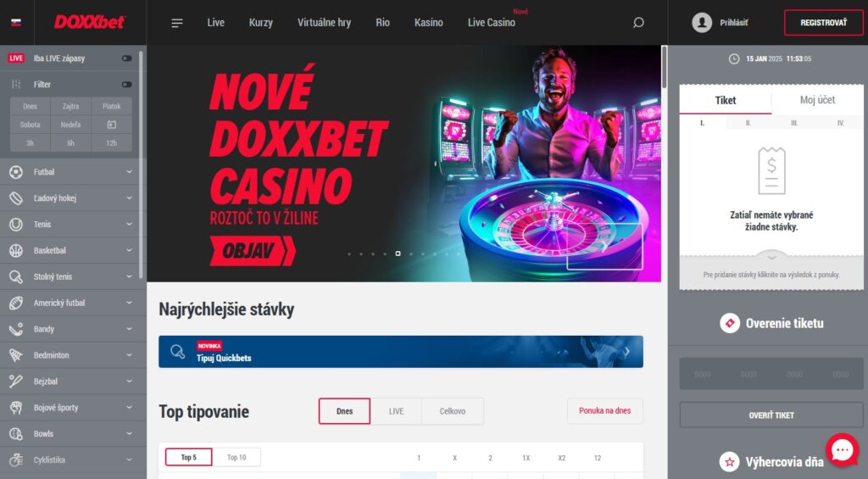The image size is (868, 479).
Task: Open the Kasíno menu item
Action: click(x=428, y=23)
